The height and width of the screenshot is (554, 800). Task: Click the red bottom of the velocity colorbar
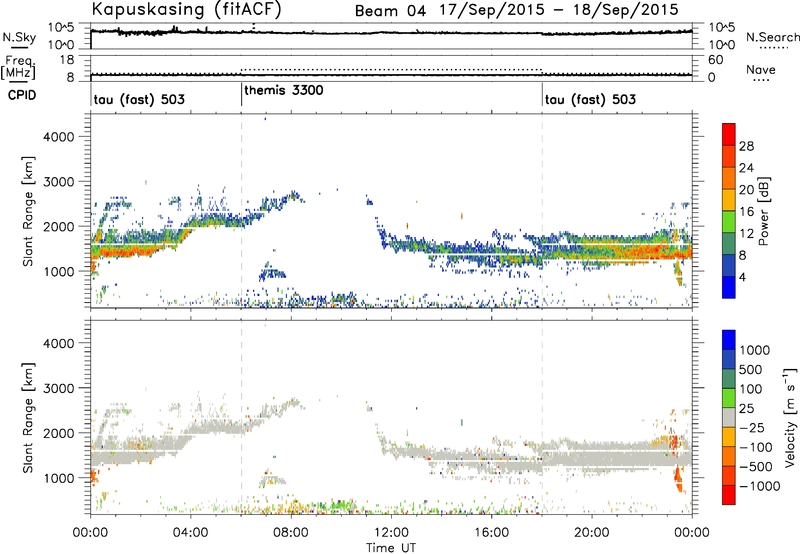coord(729,495)
